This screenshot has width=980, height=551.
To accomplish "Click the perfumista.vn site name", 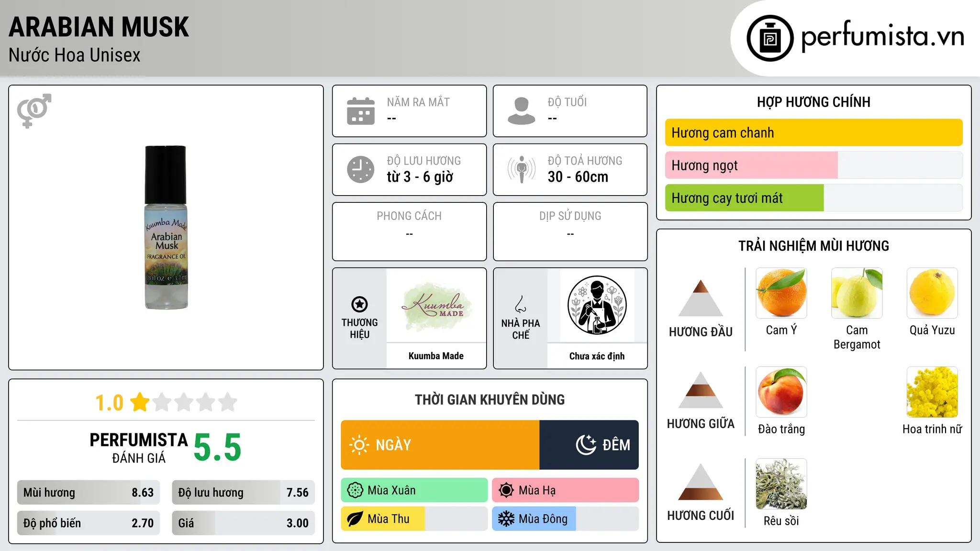I will click(x=882, y=36).
